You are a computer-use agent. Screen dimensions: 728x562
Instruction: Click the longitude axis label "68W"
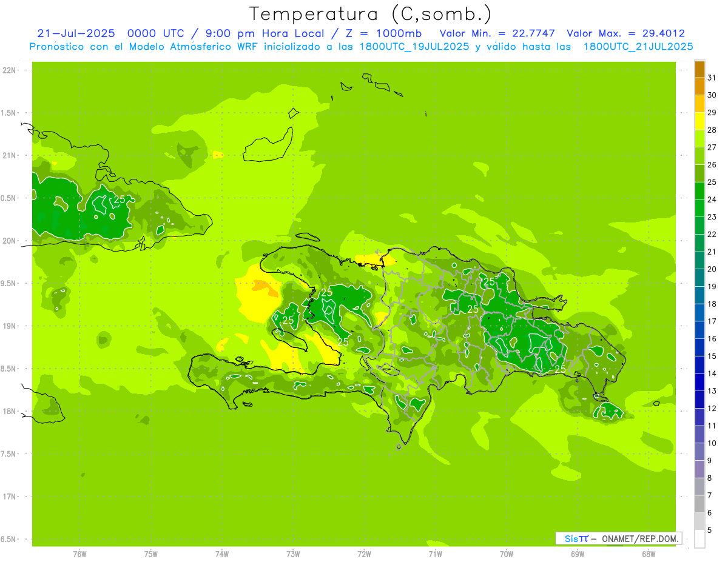(x=649, y=554)
